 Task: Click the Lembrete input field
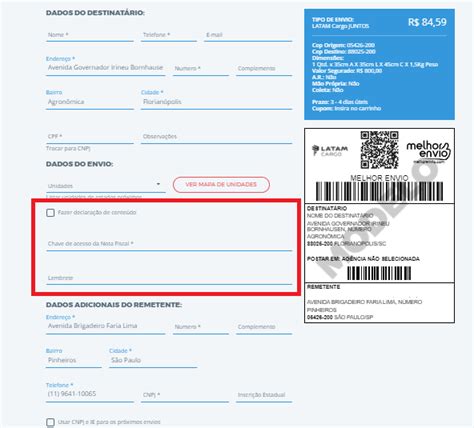pyautogui.click(x=169, y=278)
